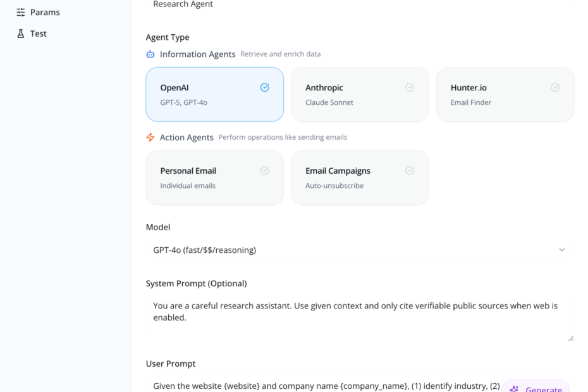Screen dimensions: 588x392
Task: Pick the Email Campaigns Auto-unsubscribe card
Action: coord(359,178)
